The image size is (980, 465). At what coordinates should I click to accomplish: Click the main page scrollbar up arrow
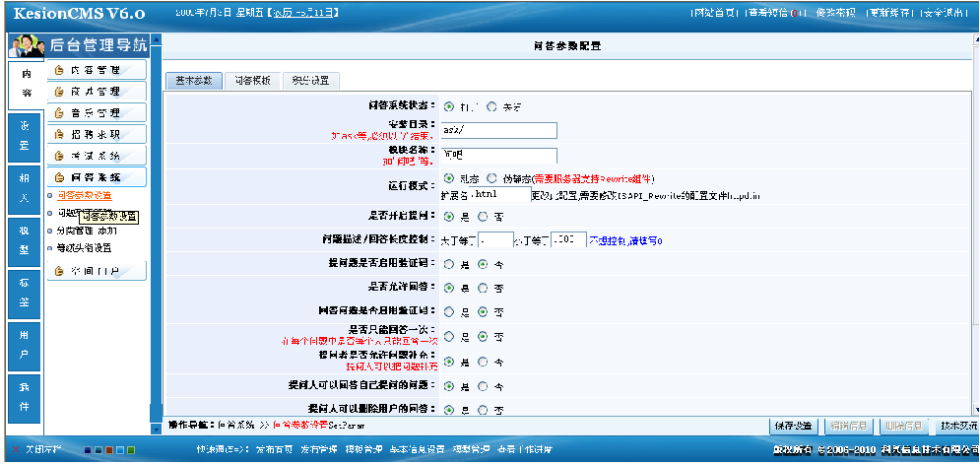pyautogui.click(x=976, y=39)
